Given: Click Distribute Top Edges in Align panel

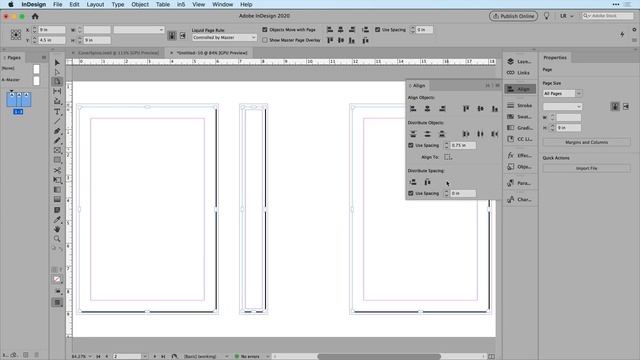Looking at the screenshot, I should tap(413, 134).
